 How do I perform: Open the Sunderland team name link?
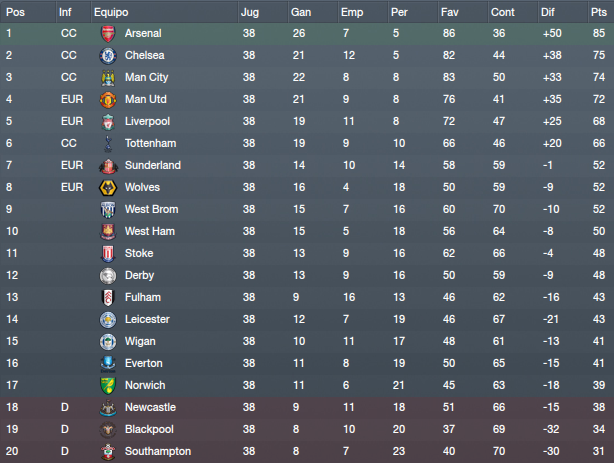click(x=153, y=165)
